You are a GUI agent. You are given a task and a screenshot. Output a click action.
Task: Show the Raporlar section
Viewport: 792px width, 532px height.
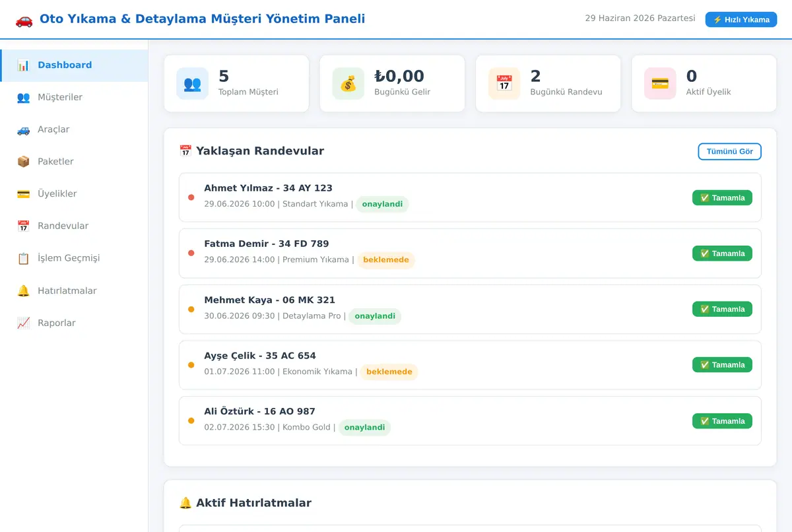74,323
